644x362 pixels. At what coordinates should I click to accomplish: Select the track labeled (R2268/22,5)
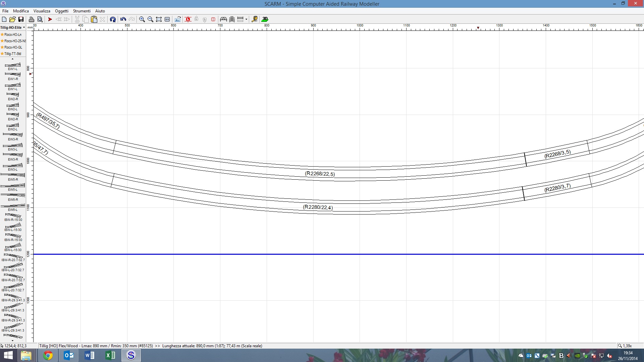point(320,174)
